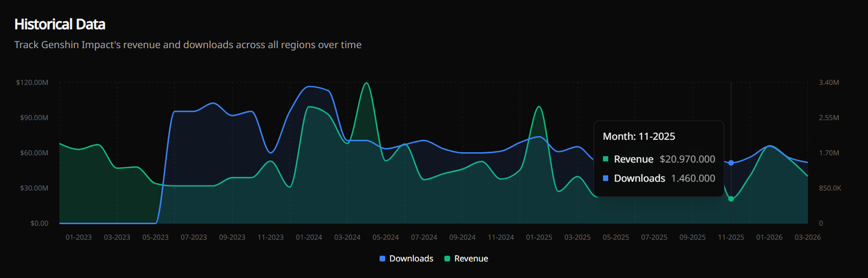
Task: Click the 01-2025 x-axis label
Action: (539, 237)
